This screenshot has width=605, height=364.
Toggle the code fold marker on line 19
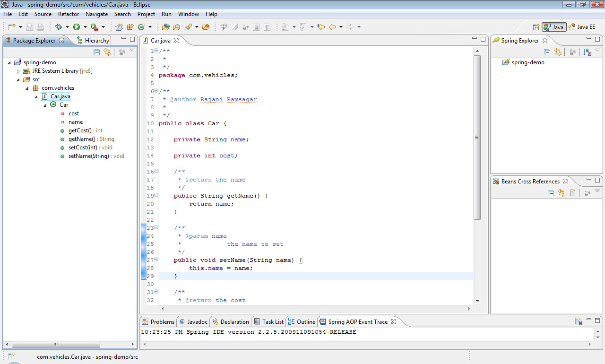click(x=156, y=196)
